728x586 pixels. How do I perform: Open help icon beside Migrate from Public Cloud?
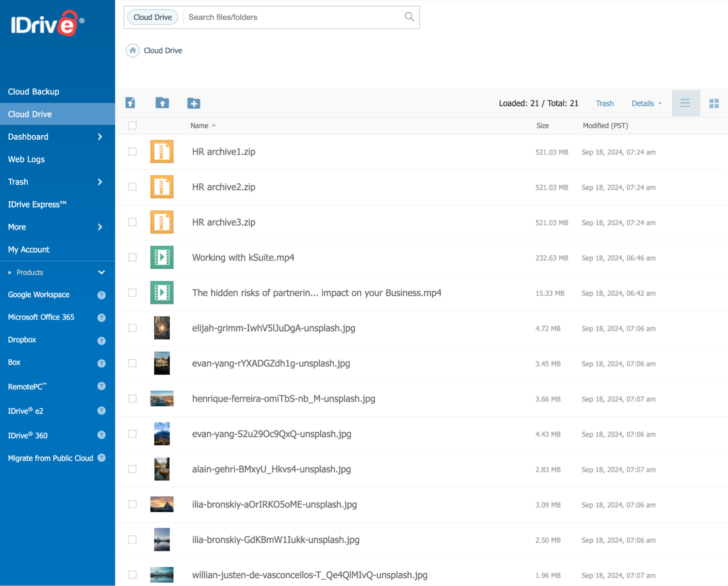(101, 458)
